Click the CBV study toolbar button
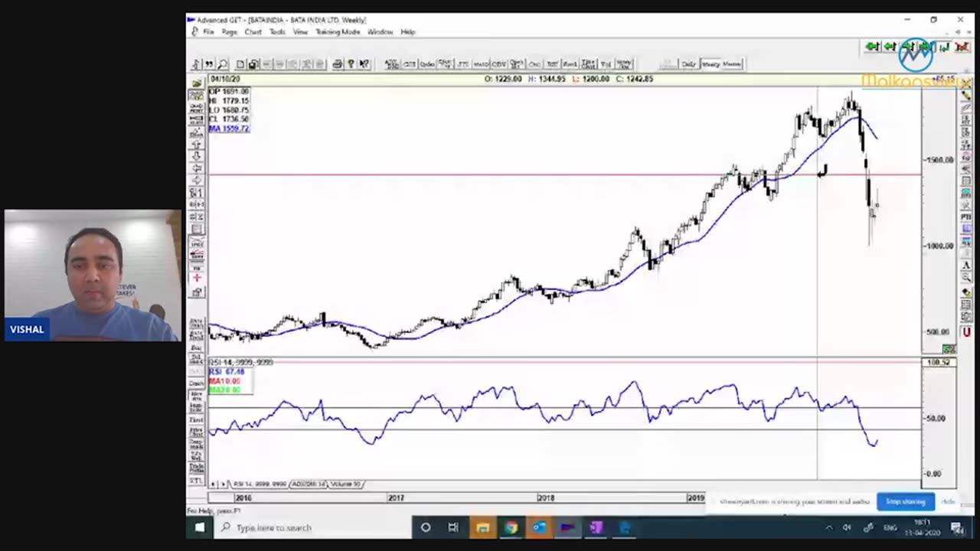Screen dimensions: 980x551 coord(499,64)
